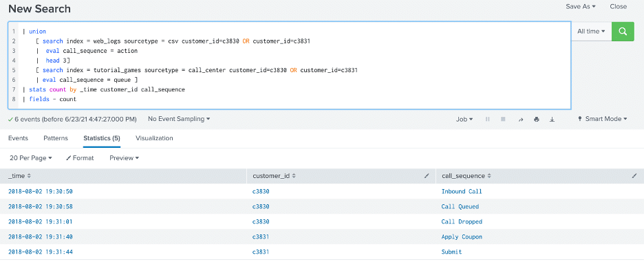Open the All time range picker
644x264 pixels.
click(x=591, y=31)
